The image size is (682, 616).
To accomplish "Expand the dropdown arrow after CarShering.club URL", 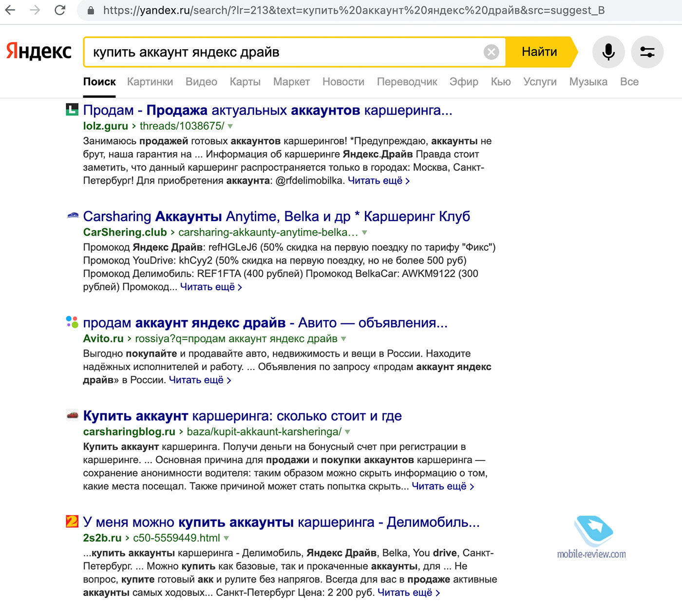I will [x=365, y=233].
